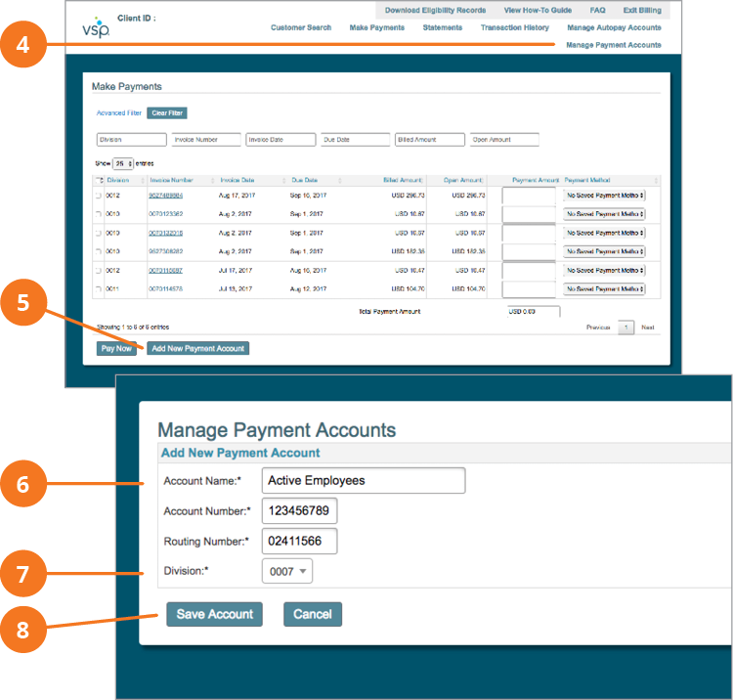Sort table by Invoice Number column header
Screen dimensions: 733x700
click(x=171, y=181)
